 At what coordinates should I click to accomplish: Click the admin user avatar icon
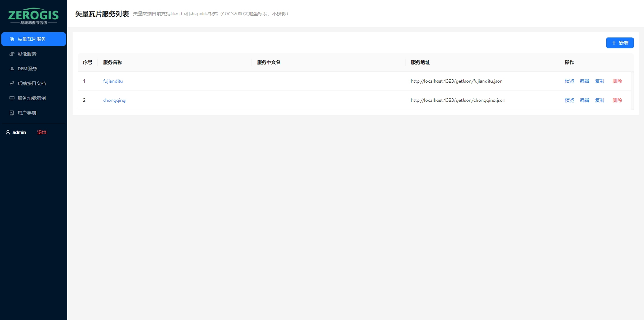point(8,132)
